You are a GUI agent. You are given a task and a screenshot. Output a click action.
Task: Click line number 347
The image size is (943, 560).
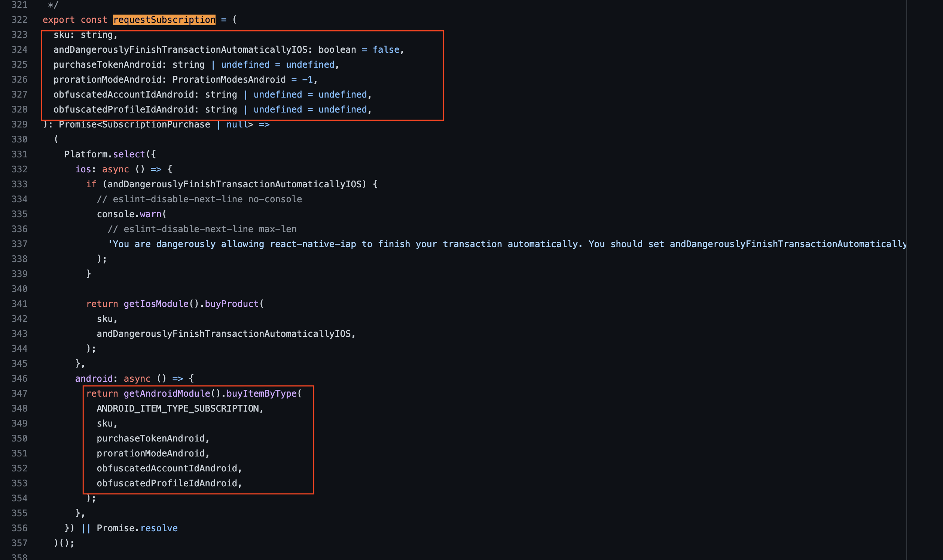coord(18,393)
